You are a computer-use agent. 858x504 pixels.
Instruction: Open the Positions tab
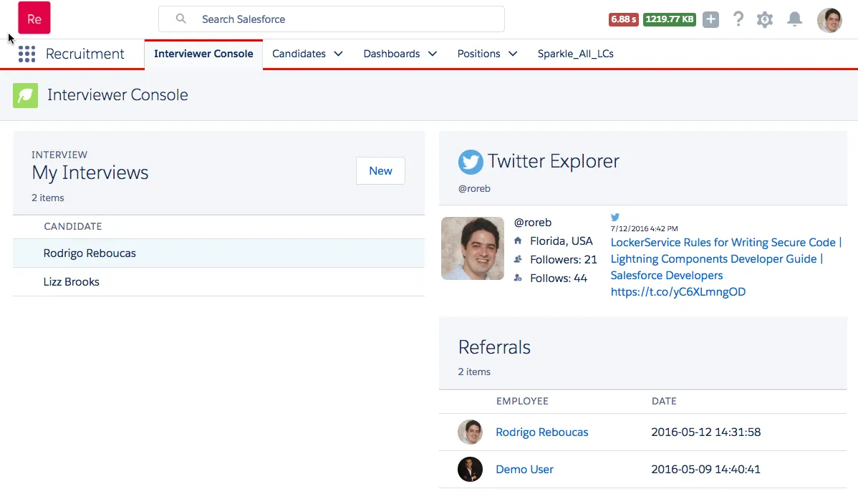click(479, 54)
